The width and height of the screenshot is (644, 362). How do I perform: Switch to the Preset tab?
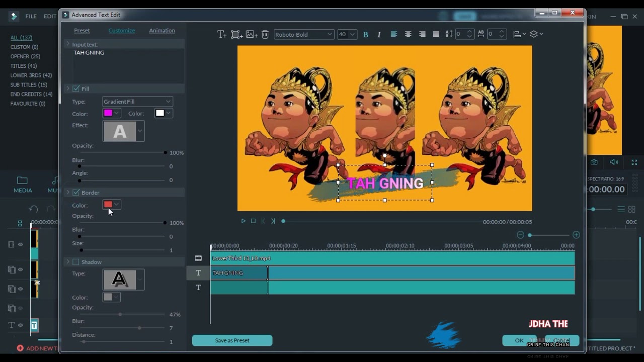[x=82, y=31]
